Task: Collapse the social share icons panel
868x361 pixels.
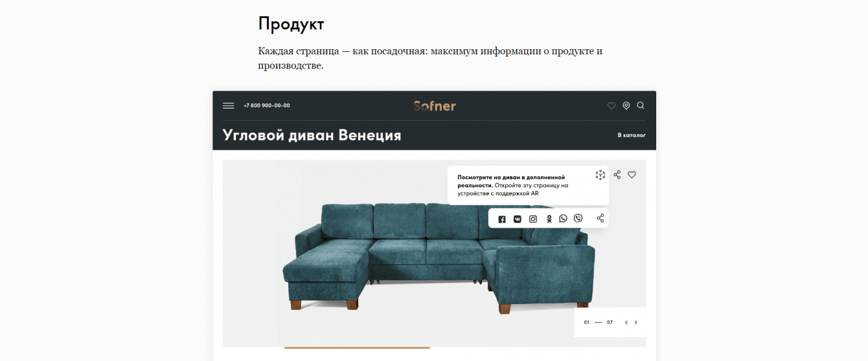Action: tap(600, 218)
